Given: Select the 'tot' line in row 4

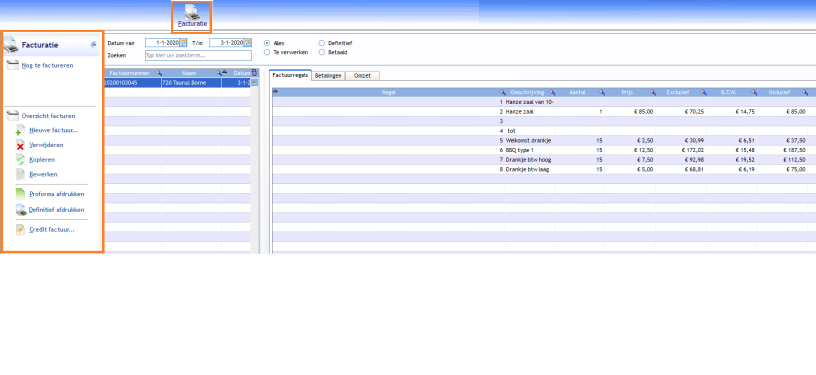Looking at the screenshot, I should (x=512, y=131).
